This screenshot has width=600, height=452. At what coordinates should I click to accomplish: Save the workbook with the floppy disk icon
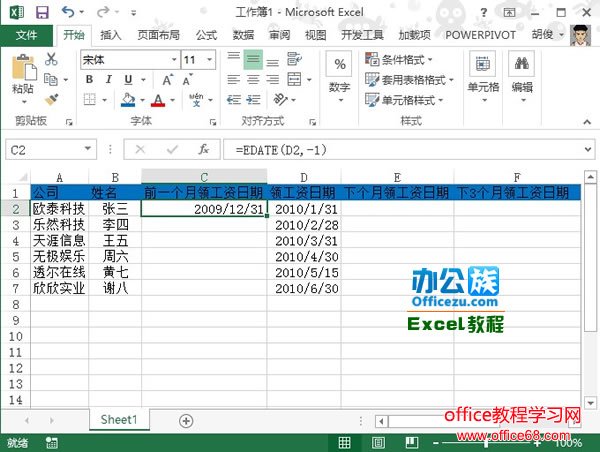click(42, 13)
